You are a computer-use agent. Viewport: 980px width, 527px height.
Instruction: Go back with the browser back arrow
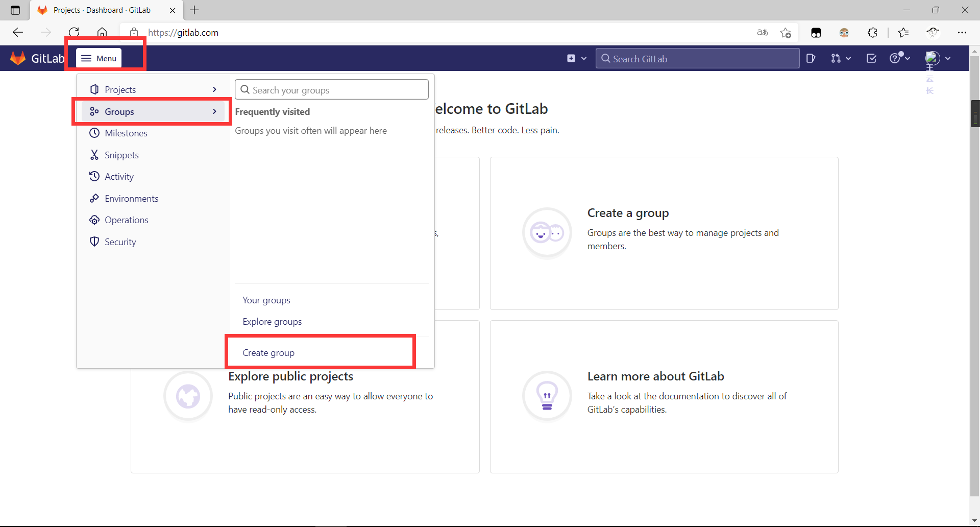click(x=18, y=33)
